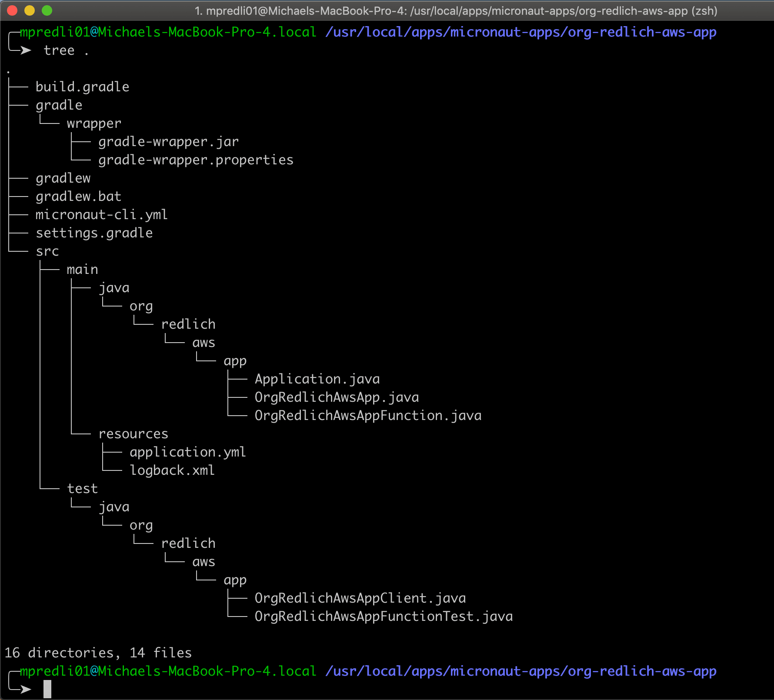Click the green zoom window button
The height and width of the screenshot is (700, 774).
coord(47,10)
